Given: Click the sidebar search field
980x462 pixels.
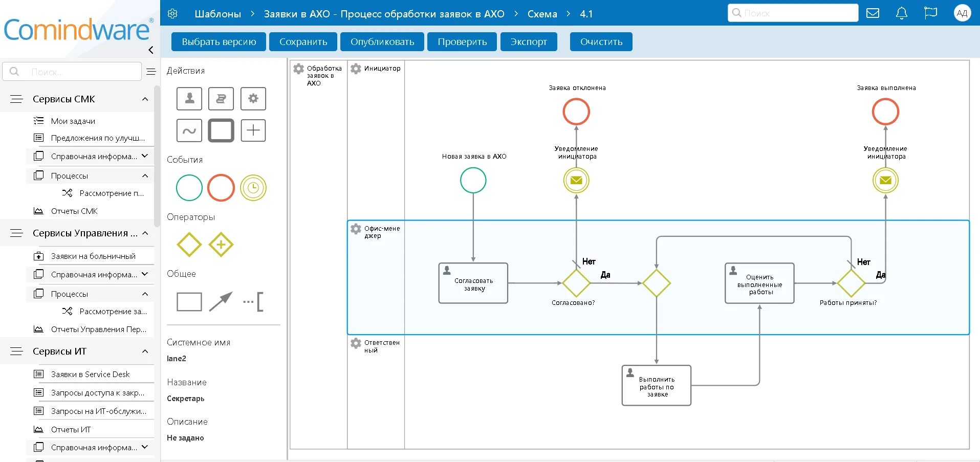Looking at the screenshot, I should pos(72,72).
